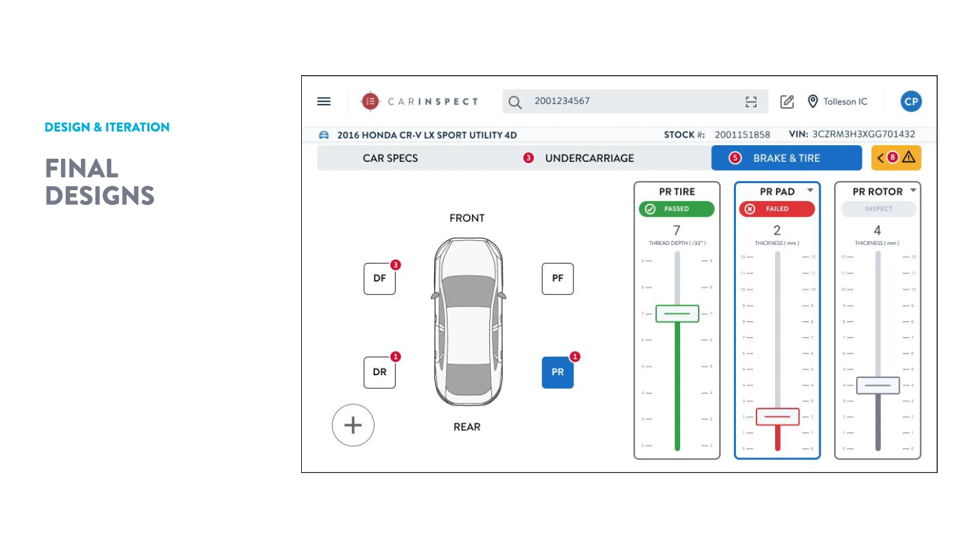Click the grey INSPECT status button
Screen dimensions: 980x534
878,209
